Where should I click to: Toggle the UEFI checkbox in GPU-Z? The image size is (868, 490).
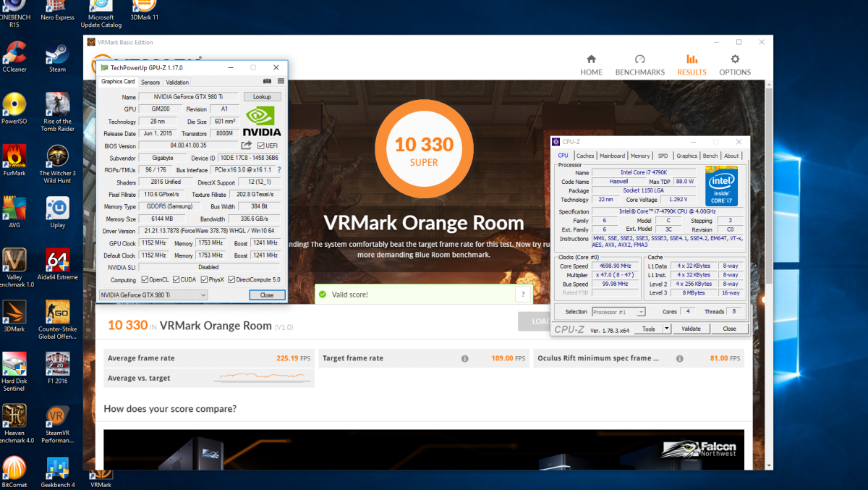(261, 145)
